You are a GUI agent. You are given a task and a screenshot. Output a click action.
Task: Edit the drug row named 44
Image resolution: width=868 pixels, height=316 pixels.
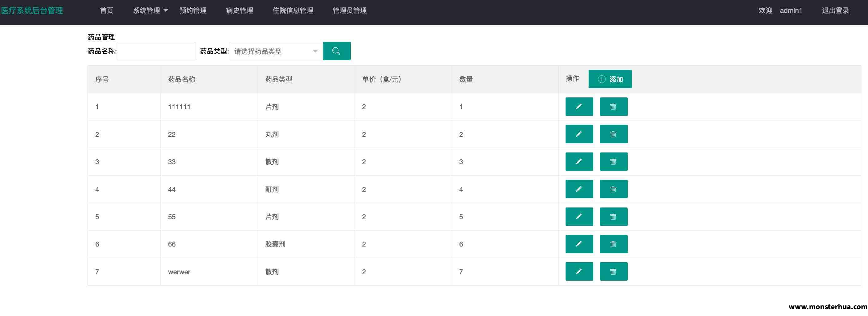[x=579, y=189]
